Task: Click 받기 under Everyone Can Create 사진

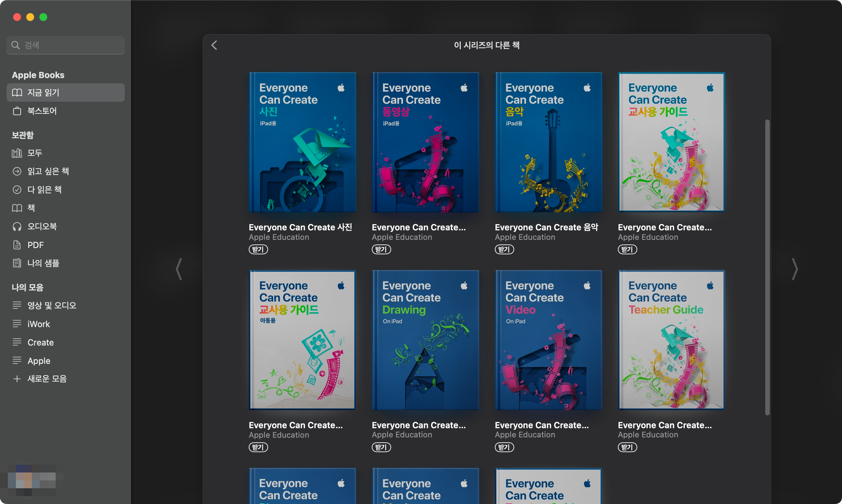Action: click(x=258, y=249)
